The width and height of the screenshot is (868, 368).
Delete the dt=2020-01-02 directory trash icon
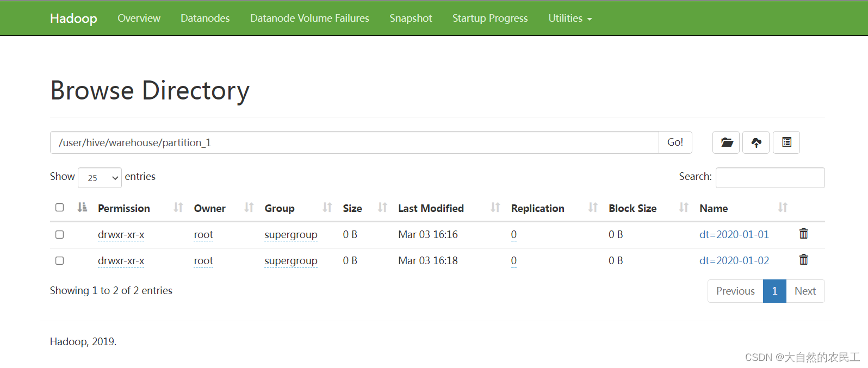tap(803, 260)
